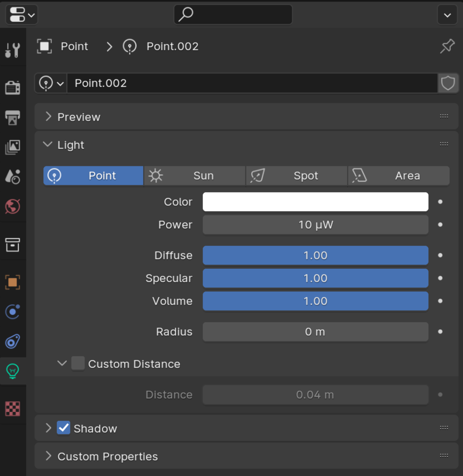Open the Render properties tab
The width and height of the screenshot is (463, 476).
[x=13, y=87]
